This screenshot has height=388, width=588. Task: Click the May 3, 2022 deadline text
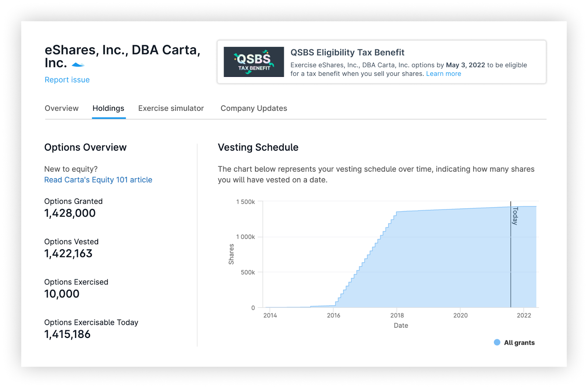[466, 65]
